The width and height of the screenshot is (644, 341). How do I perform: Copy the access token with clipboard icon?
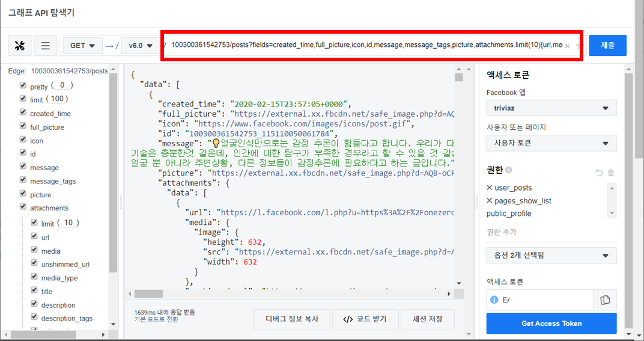(x=605, y=300)
